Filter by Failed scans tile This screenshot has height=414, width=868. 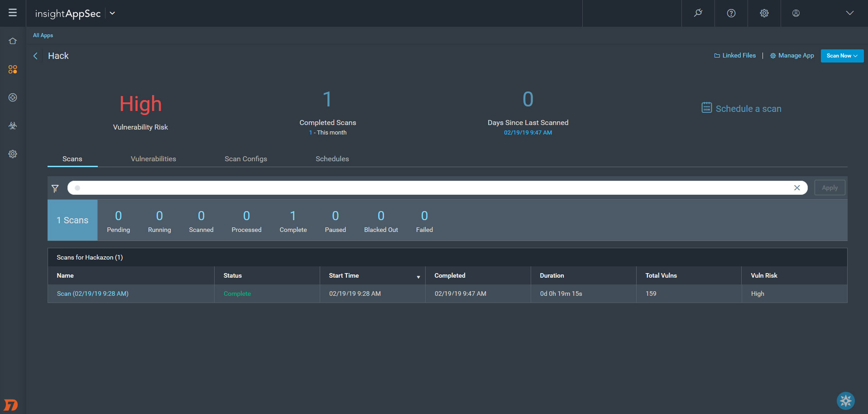click(x=424, y=221)
